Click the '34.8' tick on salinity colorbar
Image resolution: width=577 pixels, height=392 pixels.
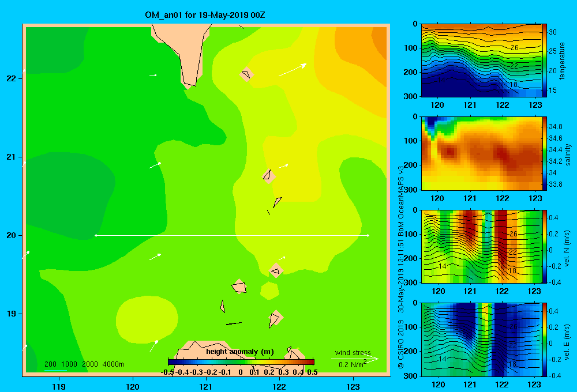[555, 127]
